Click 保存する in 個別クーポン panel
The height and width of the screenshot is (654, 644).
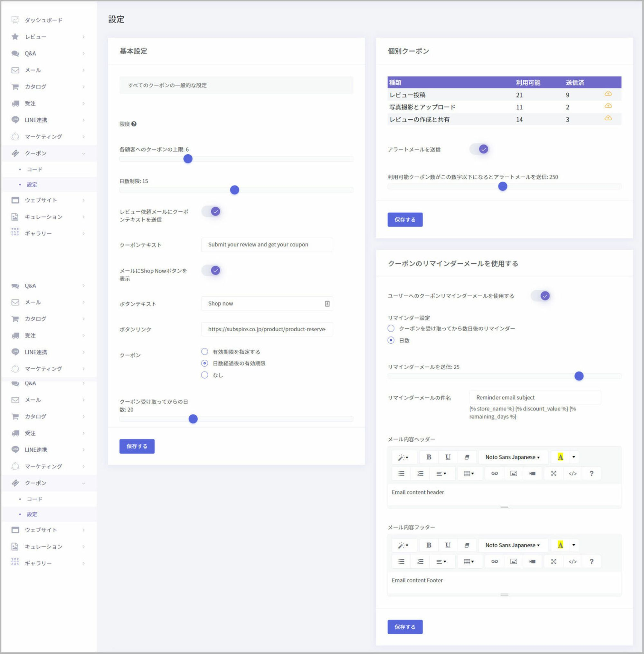tap(404, 219)
